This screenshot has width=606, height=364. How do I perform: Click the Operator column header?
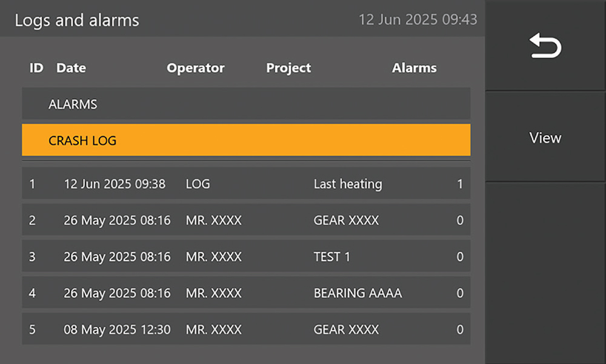[195, 68]
